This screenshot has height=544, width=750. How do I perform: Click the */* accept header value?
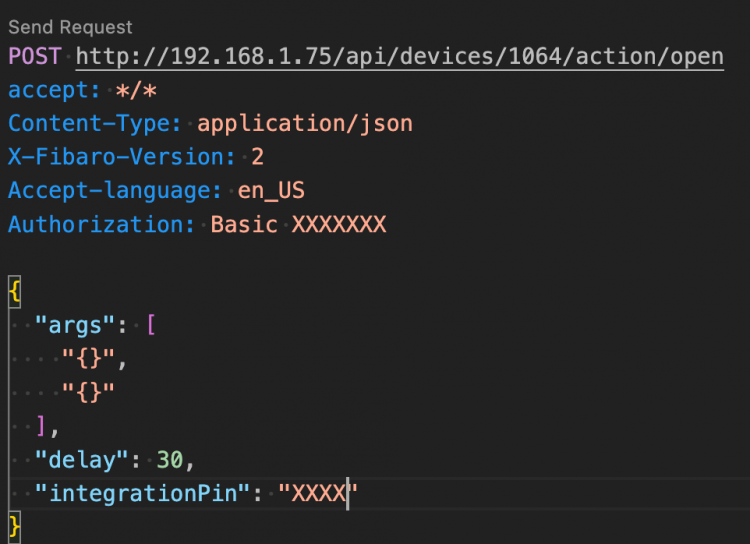pos(137,90)
